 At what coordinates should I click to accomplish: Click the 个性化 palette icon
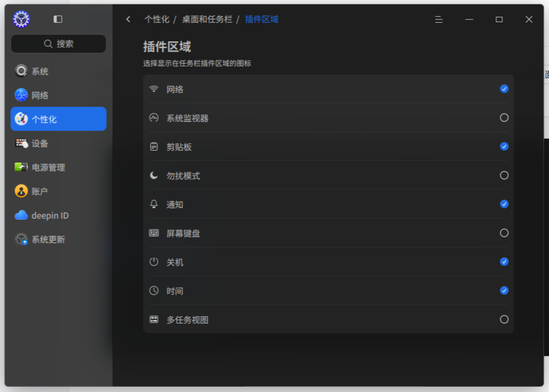[21, 119]
